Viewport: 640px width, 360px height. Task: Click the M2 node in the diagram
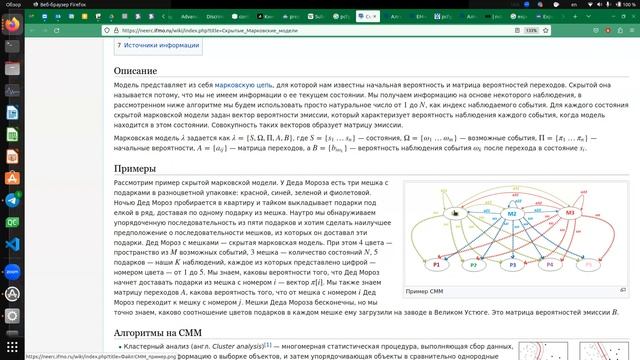(x=512, y=213)
